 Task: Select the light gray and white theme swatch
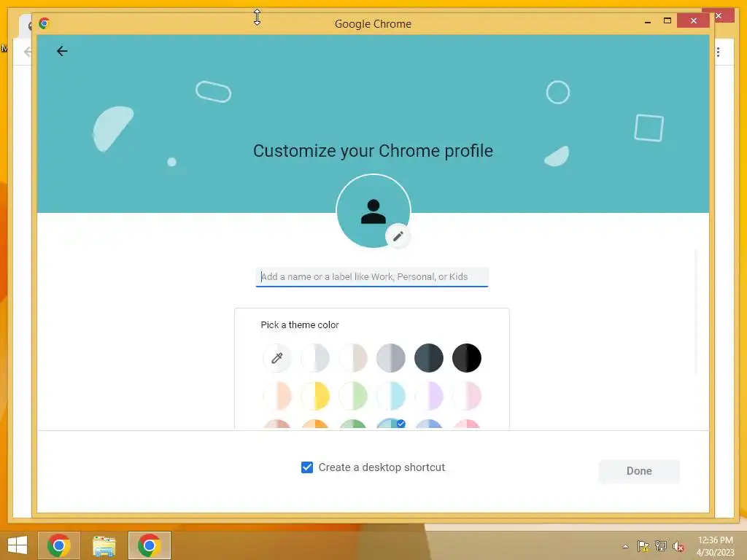tap(315, 357)
